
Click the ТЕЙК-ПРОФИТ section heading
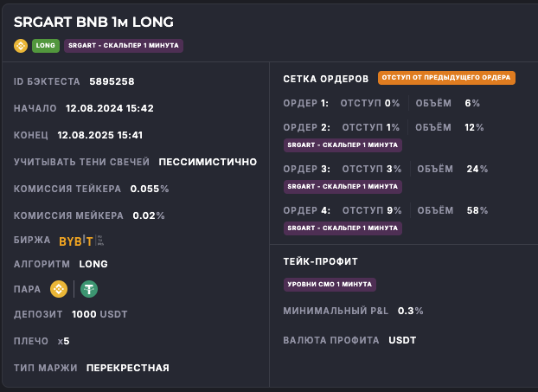pyautogui.click(x=320, y=260)
